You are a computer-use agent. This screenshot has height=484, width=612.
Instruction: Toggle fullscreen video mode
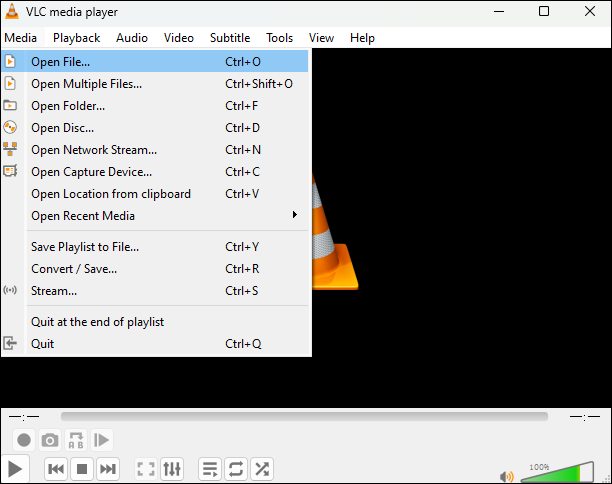[x=146, y=469]
